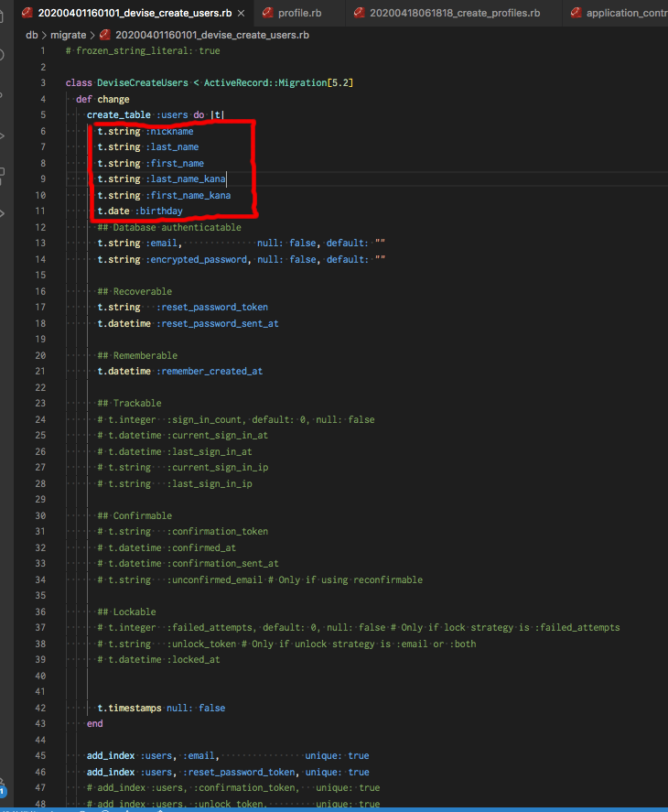Viewport: 668px width, 812px height.
Task: Click t.timestamps on line 42
Action: [129, 709]
